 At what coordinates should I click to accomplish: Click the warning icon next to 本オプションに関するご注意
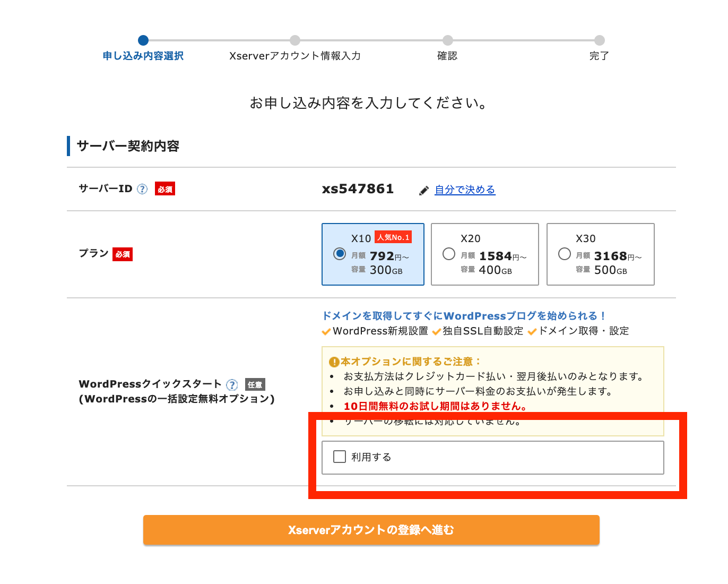pos(334,362)
